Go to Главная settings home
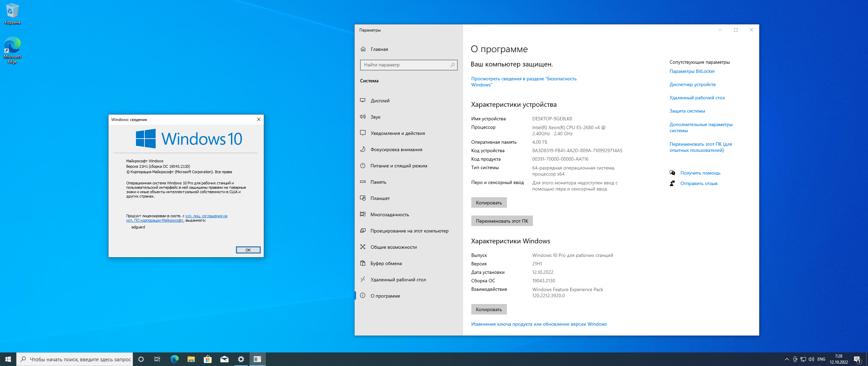868x366 pixels. (409, 49)
